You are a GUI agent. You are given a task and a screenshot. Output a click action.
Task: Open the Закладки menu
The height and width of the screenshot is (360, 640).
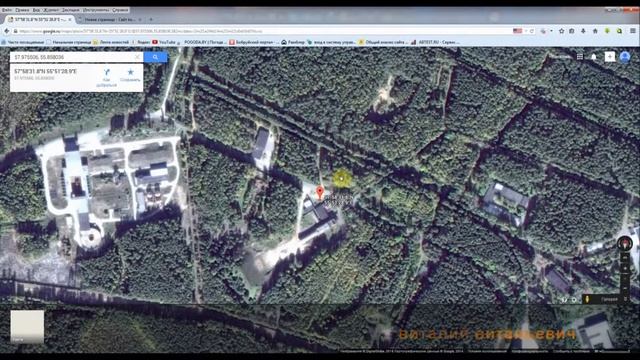(71, 10)
